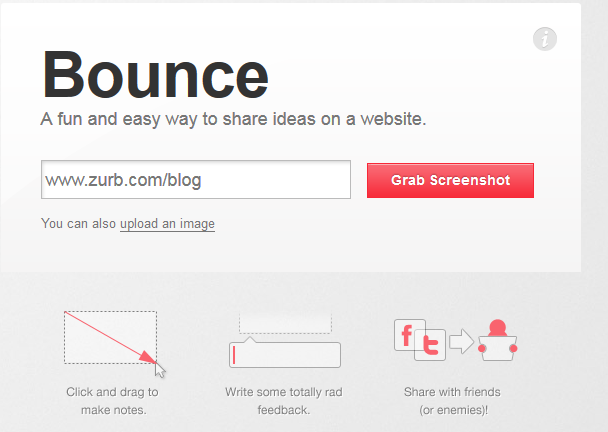This screenshot has width=608, height=432.
Task: Click the Twitter t icon
Action: click(x=430, y=345)
